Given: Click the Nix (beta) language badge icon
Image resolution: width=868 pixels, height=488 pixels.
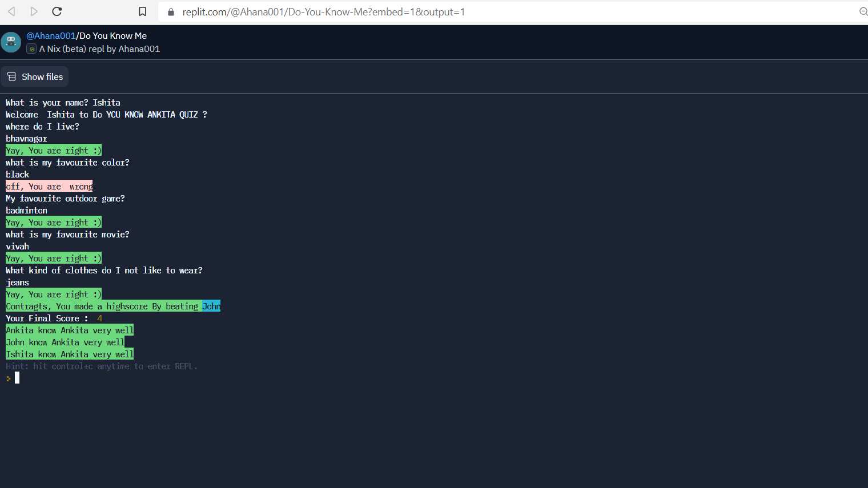Looking at the screenshot, I should (x=31, y=49).
